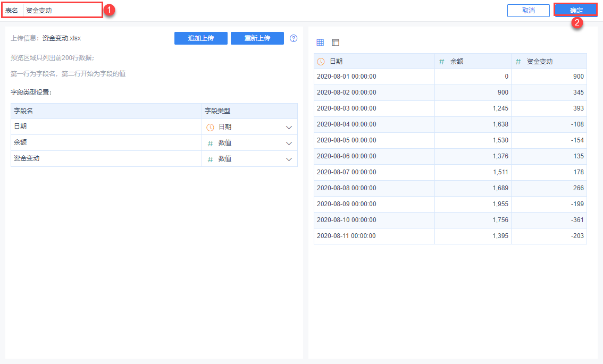
Task: Click fund change cell -154
Action: pos(549,140)
